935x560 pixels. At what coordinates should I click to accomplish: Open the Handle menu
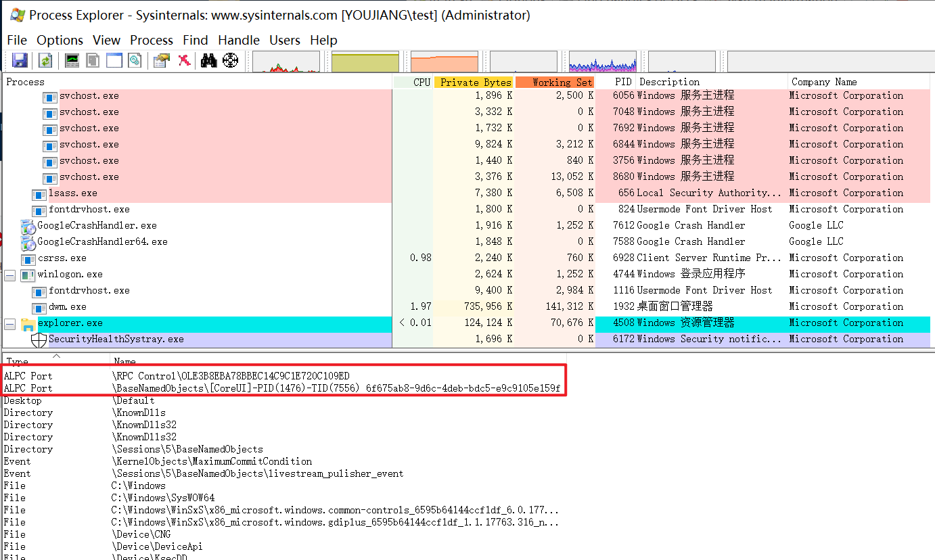238,40
